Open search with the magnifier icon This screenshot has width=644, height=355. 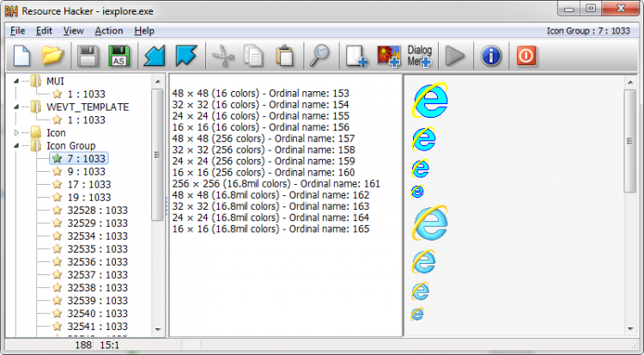pyautogui.click(x=319, y=56)
